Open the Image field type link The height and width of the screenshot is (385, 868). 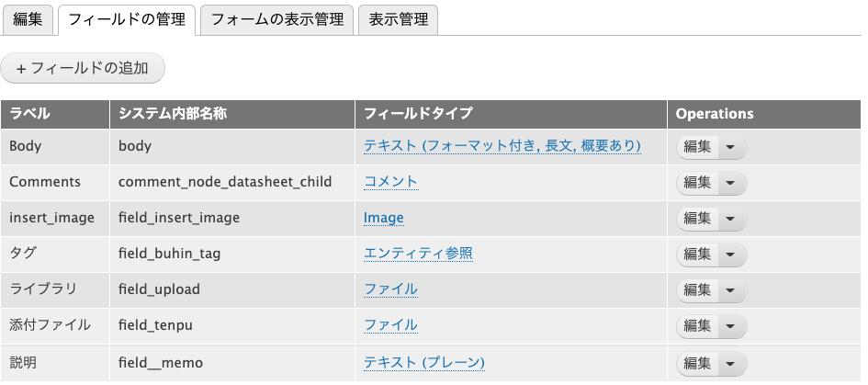pyautogui.click(x=383, y=218)
